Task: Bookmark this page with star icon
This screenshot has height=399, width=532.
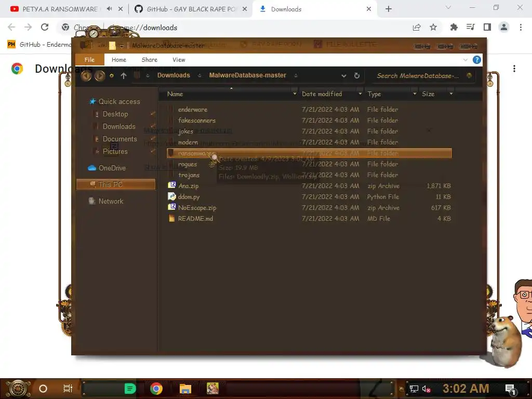Action: [433, 27]
